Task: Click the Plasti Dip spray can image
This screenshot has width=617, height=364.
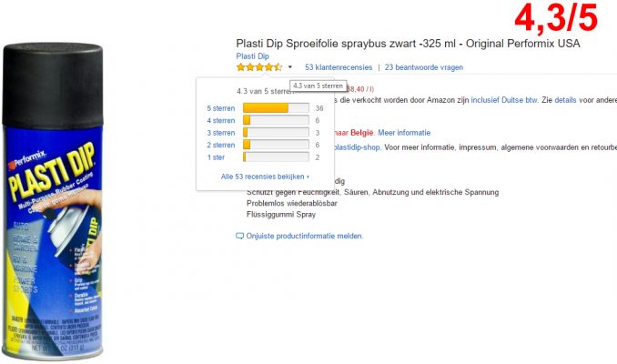Action: (53, 201)
